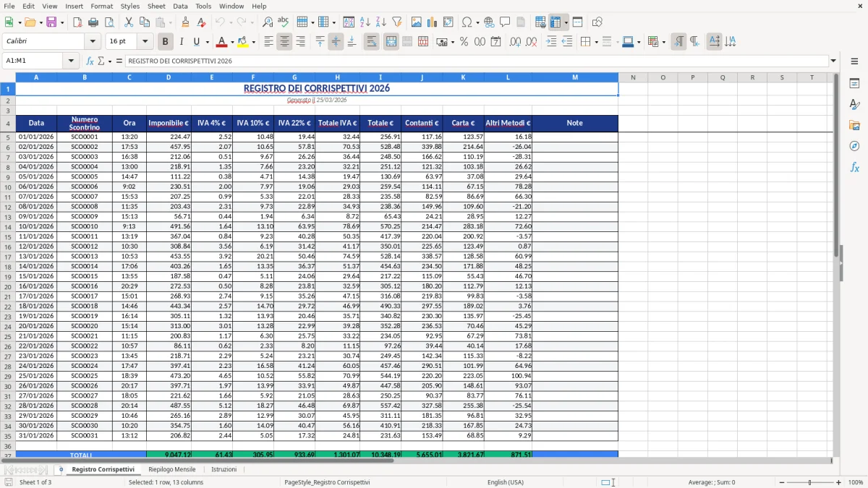This screenshot has width=868, height=488.
Task: Click the 100% zoom level
Action: (856, 482)
